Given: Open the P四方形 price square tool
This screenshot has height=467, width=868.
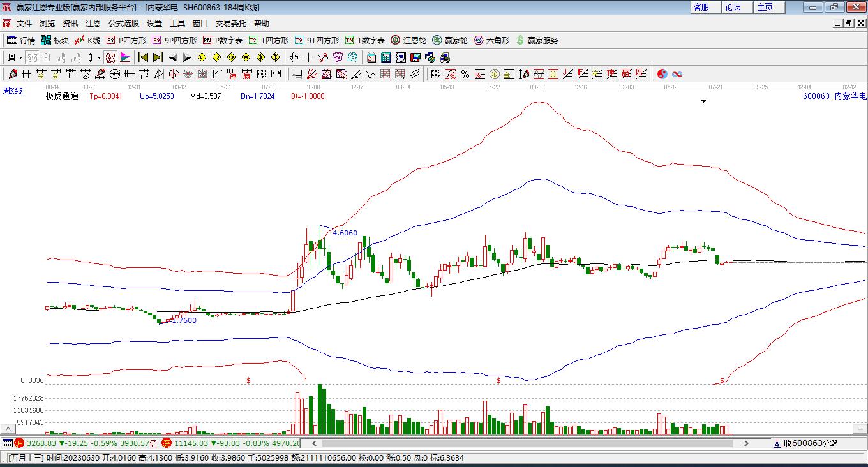Looking at the screenshot, I should (126, 40).
